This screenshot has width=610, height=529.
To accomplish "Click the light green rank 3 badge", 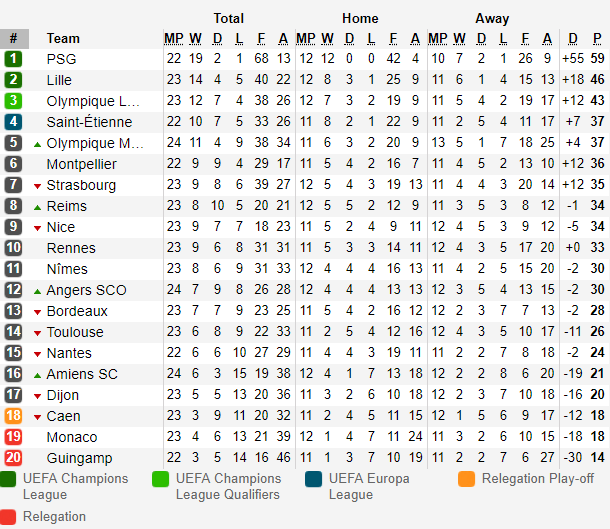I will click(13, 101).
